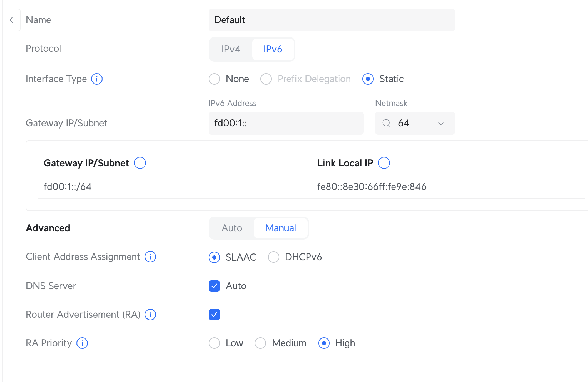
Task: Click the Netmask search magnifier icon
Action: (387, 123)
